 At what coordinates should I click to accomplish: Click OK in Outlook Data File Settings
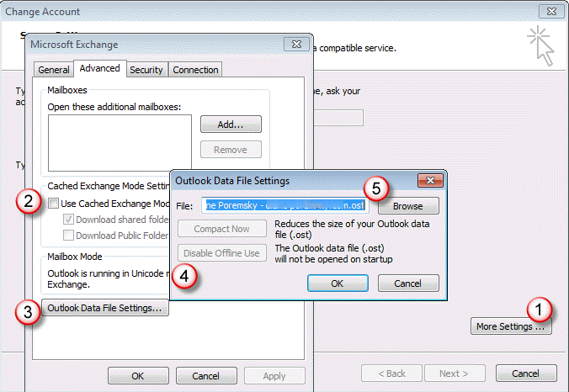tap(338, 283)
